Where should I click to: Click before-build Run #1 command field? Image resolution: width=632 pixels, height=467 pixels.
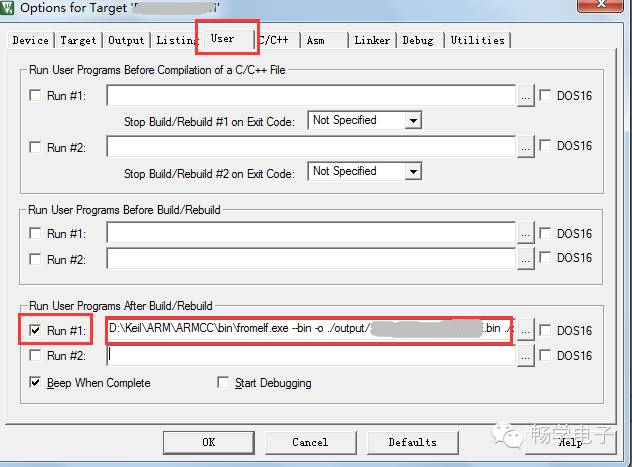point(311,232)
